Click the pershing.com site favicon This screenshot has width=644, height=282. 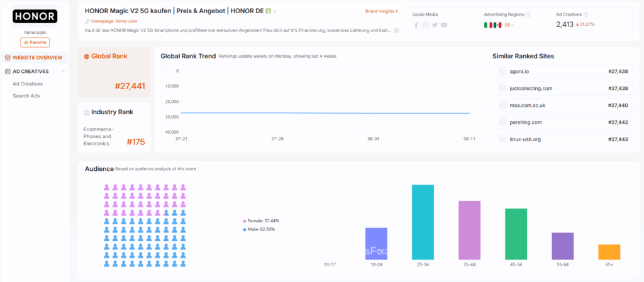(x=502, y=122)
